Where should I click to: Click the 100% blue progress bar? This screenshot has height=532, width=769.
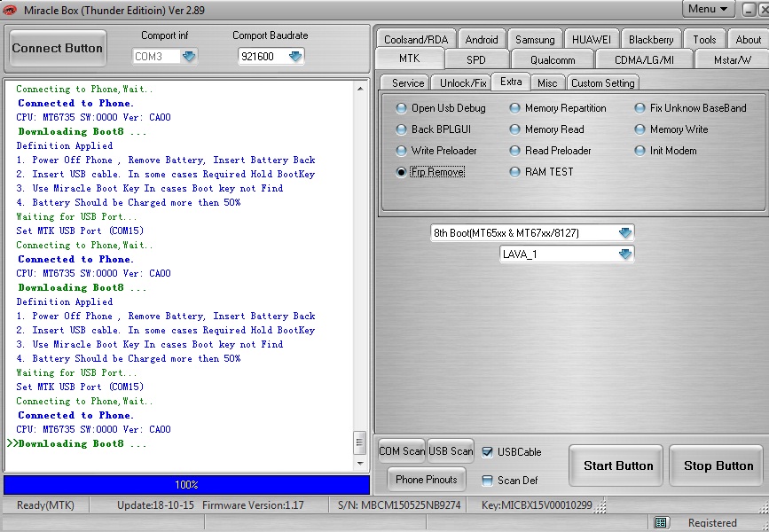coord(186,485)
